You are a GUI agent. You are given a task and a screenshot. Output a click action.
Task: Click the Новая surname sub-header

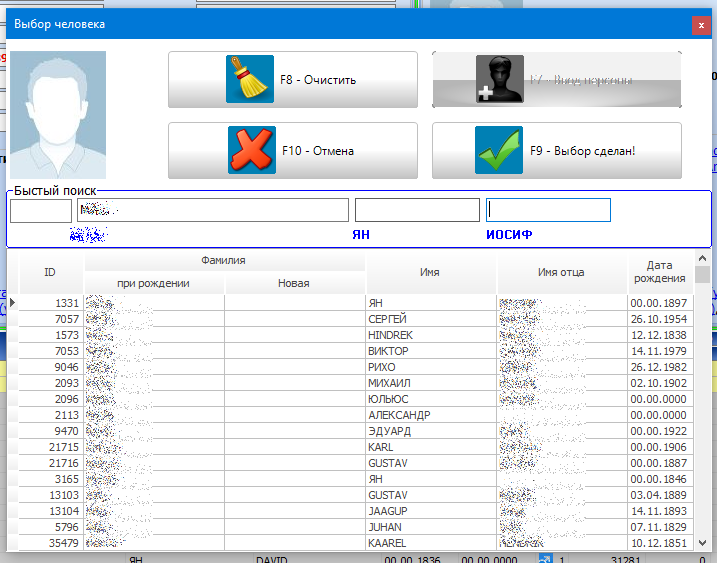(x=294, y=284)
